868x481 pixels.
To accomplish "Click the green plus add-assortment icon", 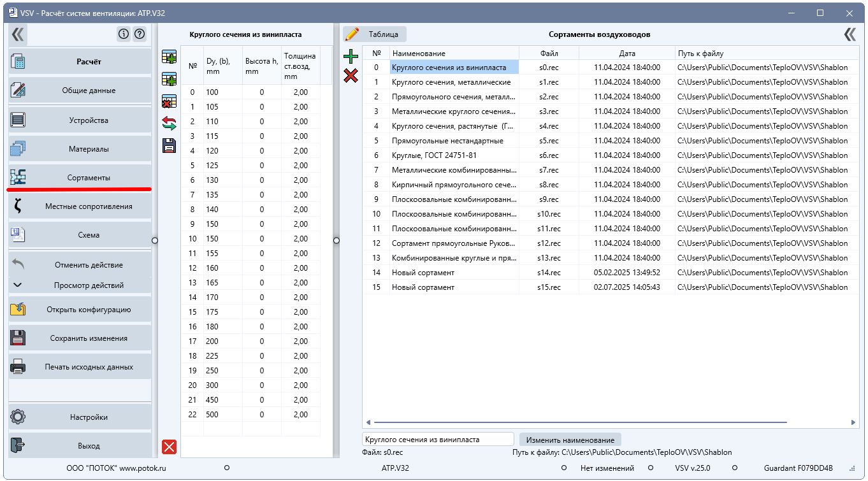I will [x=351, y=57].
